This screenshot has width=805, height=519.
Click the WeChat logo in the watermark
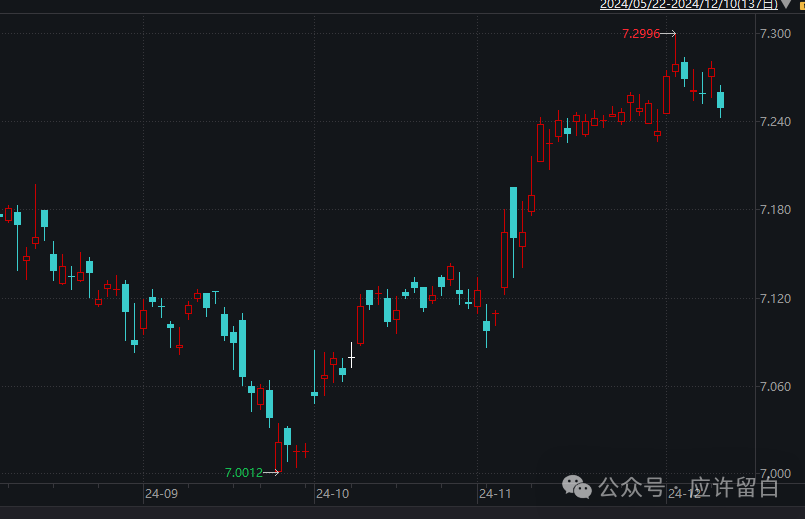577,487
